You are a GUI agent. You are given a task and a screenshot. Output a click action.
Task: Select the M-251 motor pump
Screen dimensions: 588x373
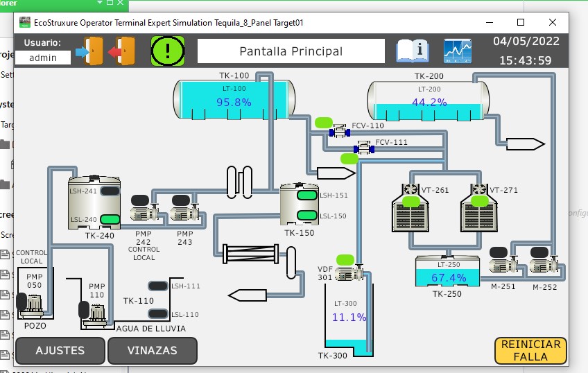point(502,265)
